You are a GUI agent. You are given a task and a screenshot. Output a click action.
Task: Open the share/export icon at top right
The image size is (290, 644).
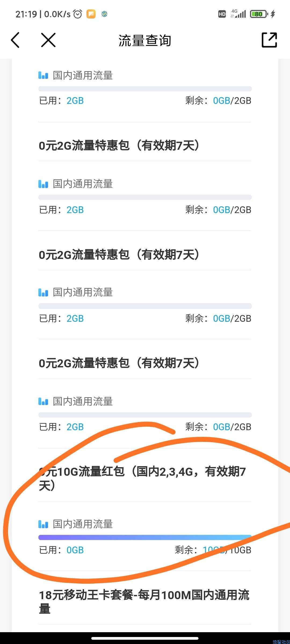click(x=269, y=40)
